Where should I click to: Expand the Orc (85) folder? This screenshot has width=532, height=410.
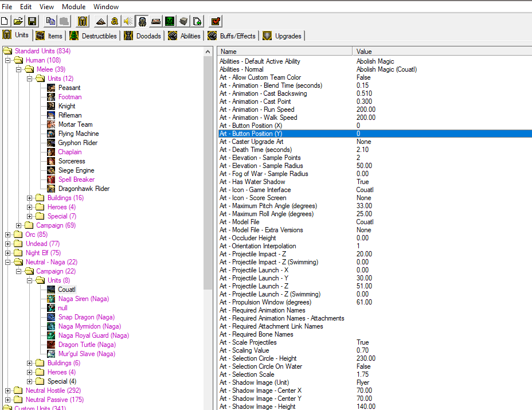(x=8, y=235)
